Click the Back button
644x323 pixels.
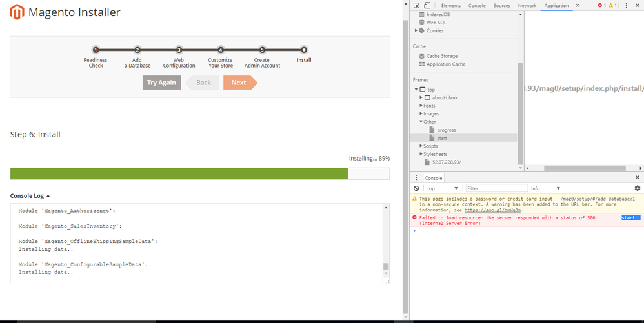pyautogui.click(x=202, y=83)
